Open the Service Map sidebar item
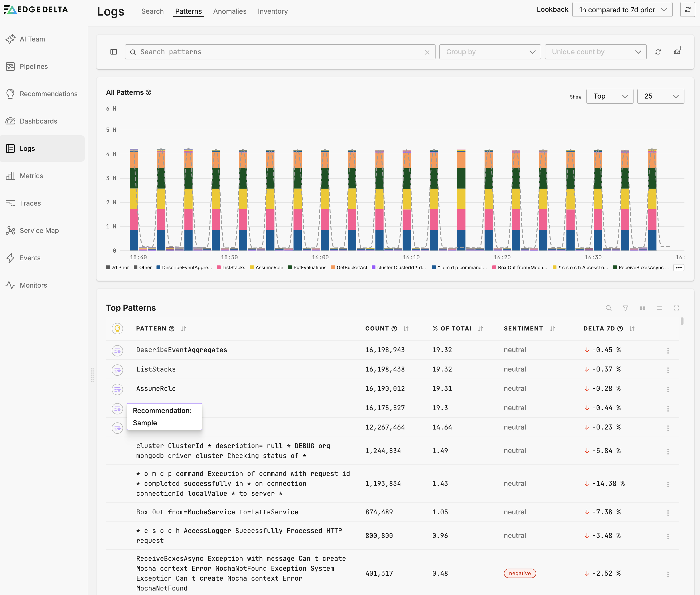The width and height of the screenshot is (700, 595). point(39,230)
